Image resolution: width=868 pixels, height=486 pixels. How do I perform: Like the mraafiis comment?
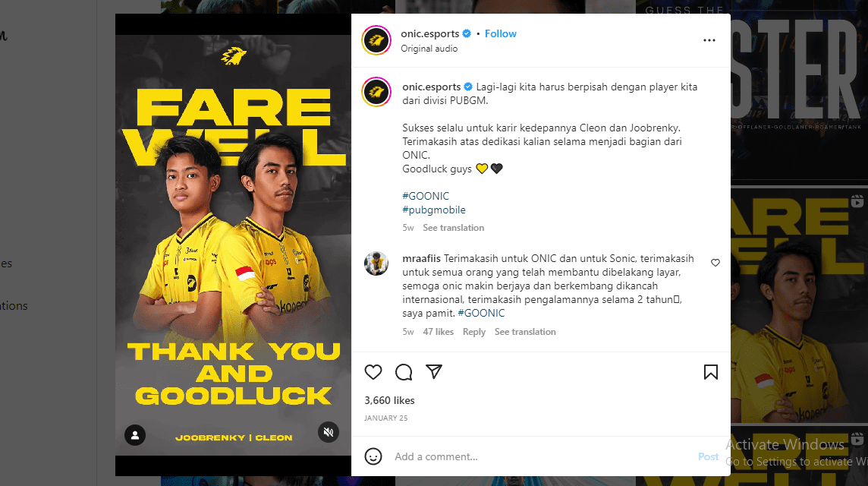pos(715,263)
